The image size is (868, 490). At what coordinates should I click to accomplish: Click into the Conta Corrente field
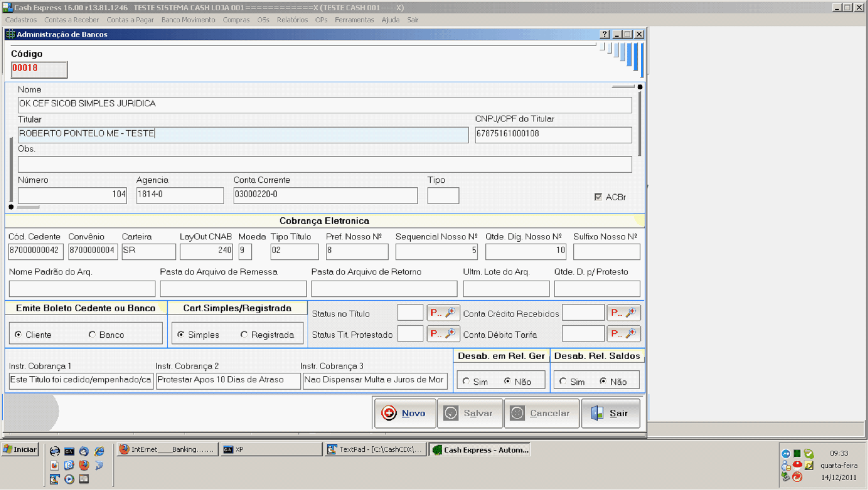325,195
